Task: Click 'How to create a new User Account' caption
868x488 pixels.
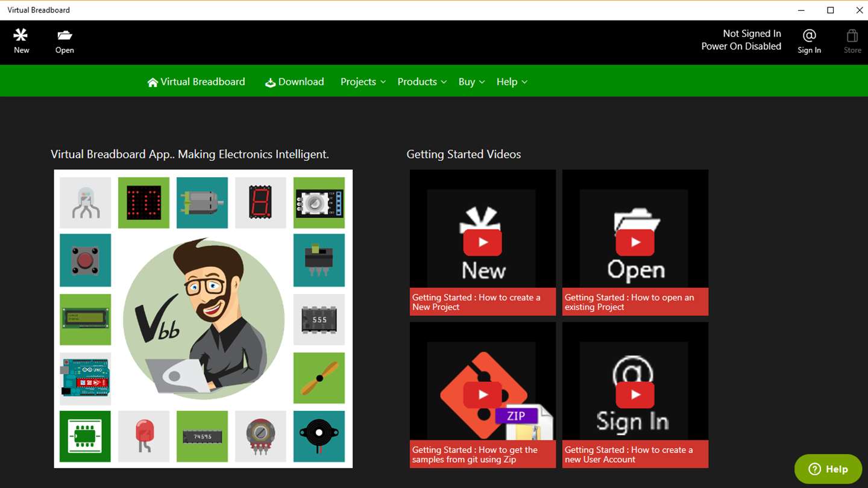Action: coord(635,454)
